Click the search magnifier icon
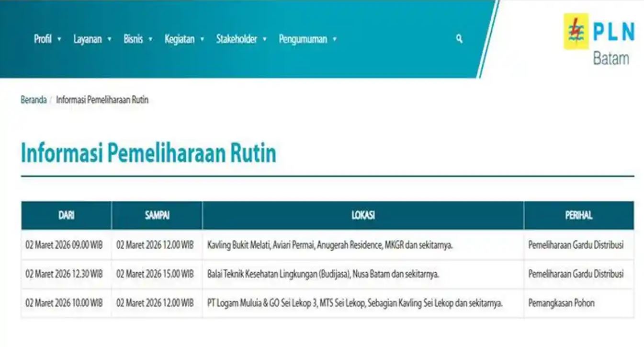644x347 pixels. point(459,39)
